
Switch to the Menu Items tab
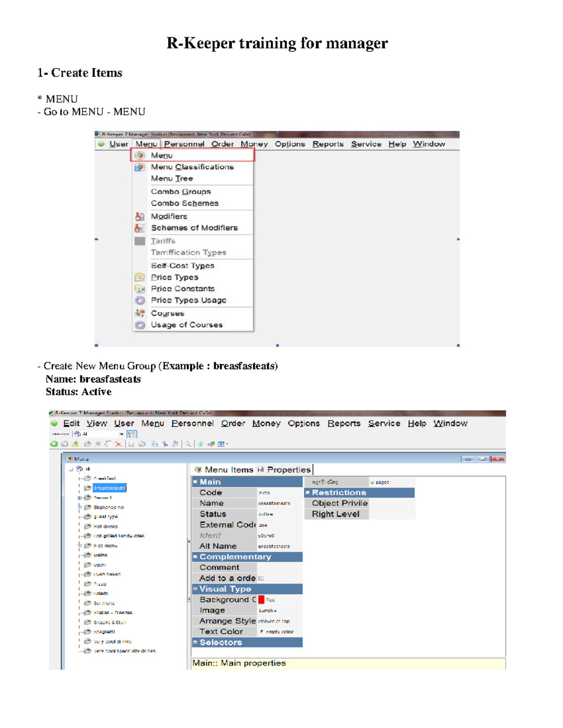[x=223, y=470]
